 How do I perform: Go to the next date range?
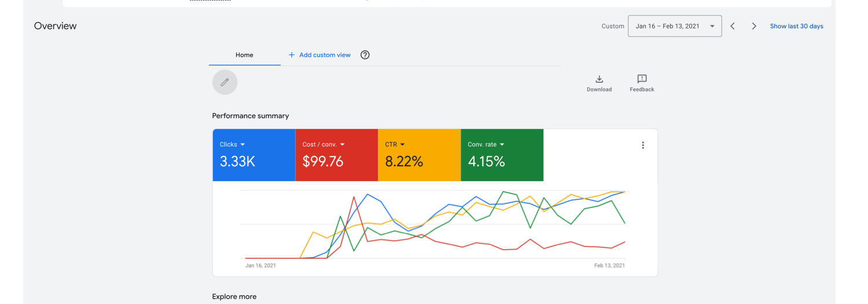[754, 26]
